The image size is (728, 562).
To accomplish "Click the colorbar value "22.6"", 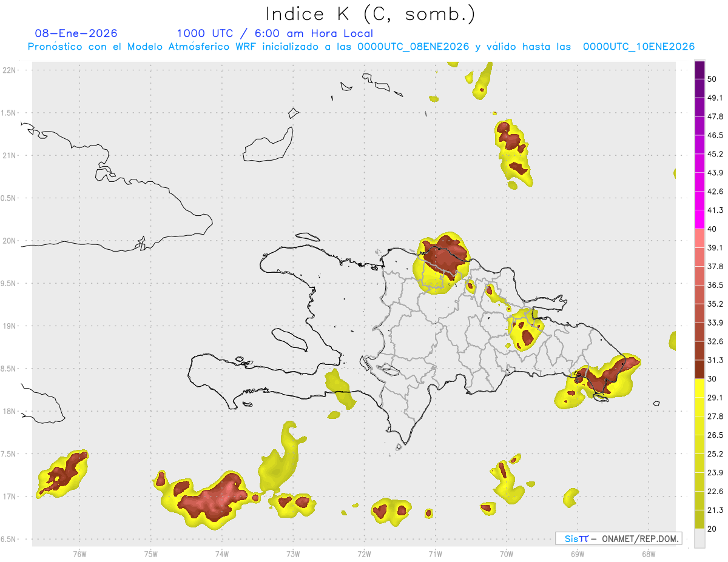I will (x=715, y=492).
